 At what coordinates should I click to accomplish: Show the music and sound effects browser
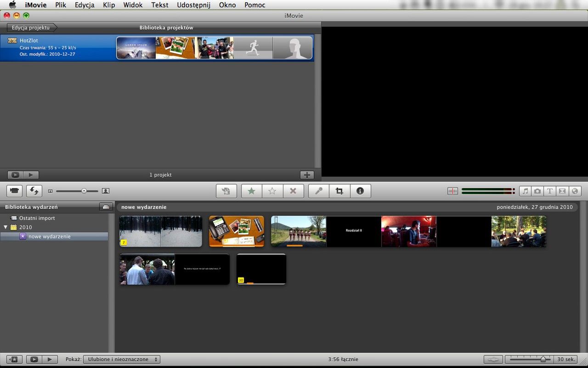(x=526, y=191)
